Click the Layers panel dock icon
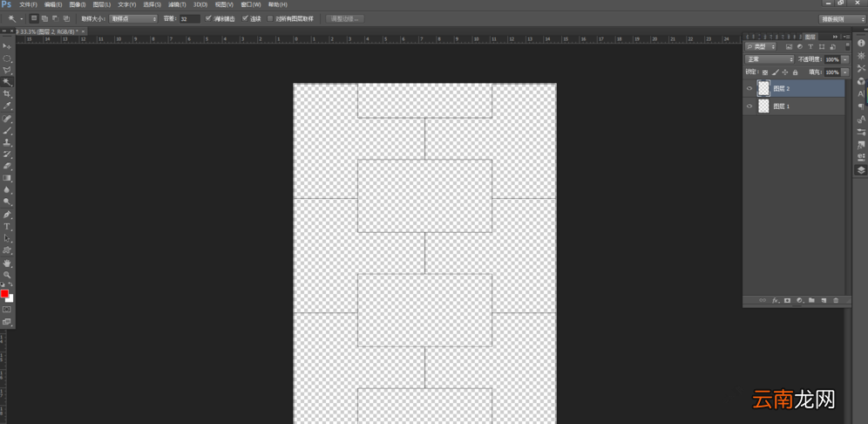The width and height of the screenshot is (868, 424). pos(861,170)
